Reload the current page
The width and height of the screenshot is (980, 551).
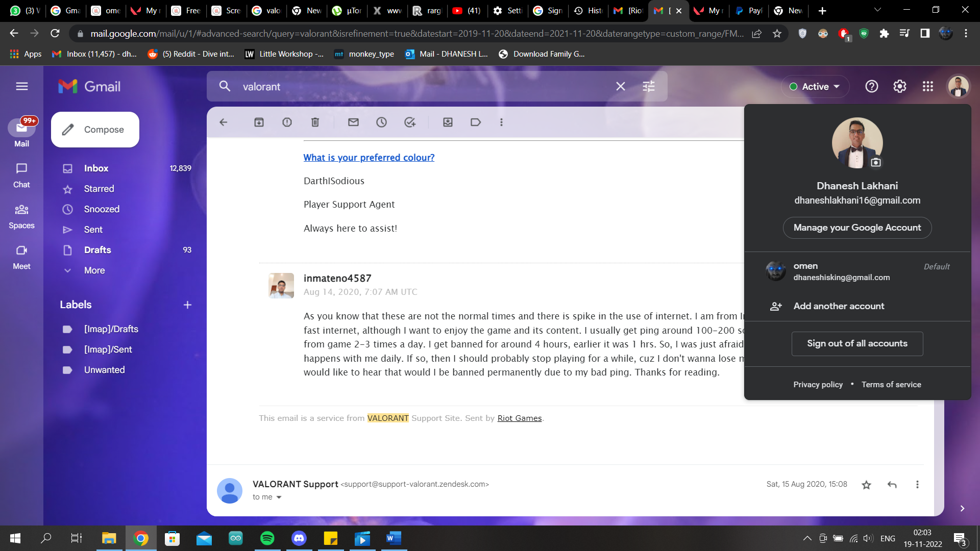point(55,34)
